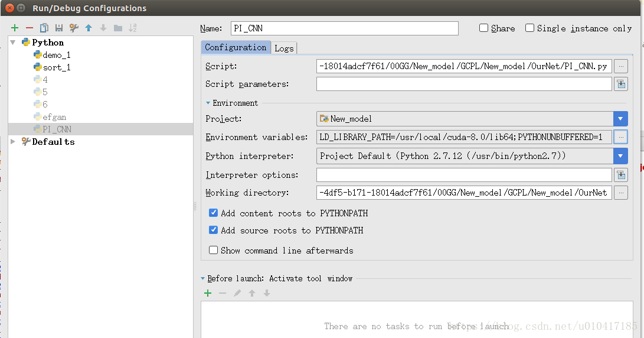The width and height of the screenshot is (644, 338).
Task: Select configuration named 5
Action: coord(41,92)
